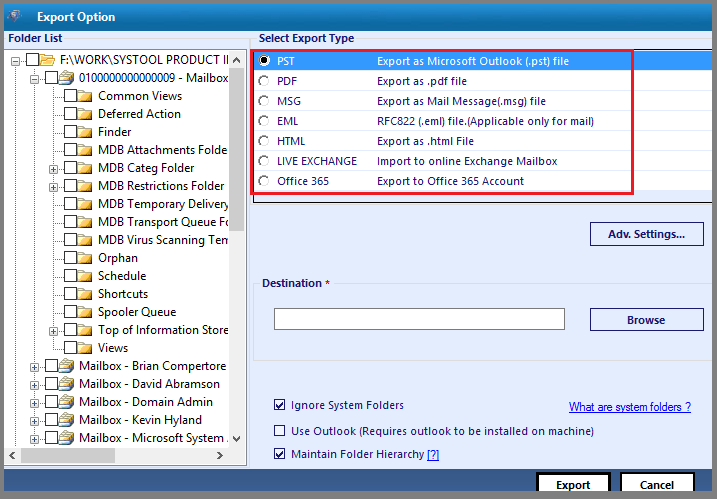Click the folder icon beside MDB Virus Scanning
The height and width of the screenshot is (499, 717).
pyautogui.click(x=85, y=240)
